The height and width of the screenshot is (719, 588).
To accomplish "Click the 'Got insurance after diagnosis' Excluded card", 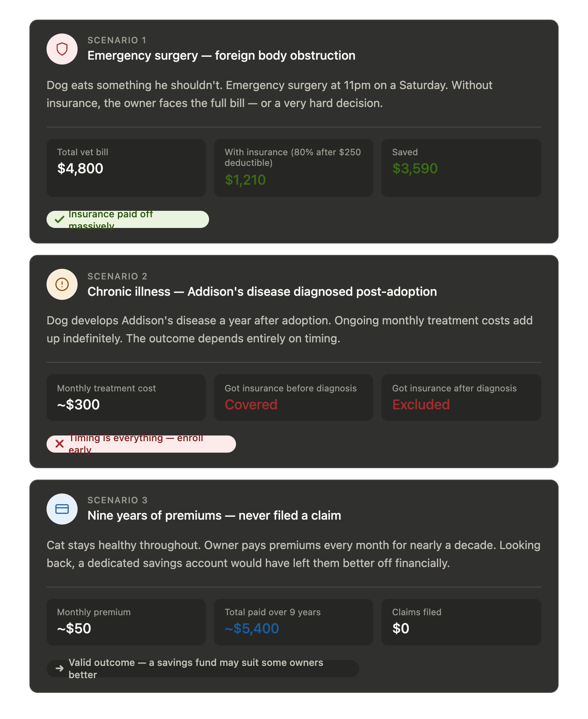I will coord(461,397).
